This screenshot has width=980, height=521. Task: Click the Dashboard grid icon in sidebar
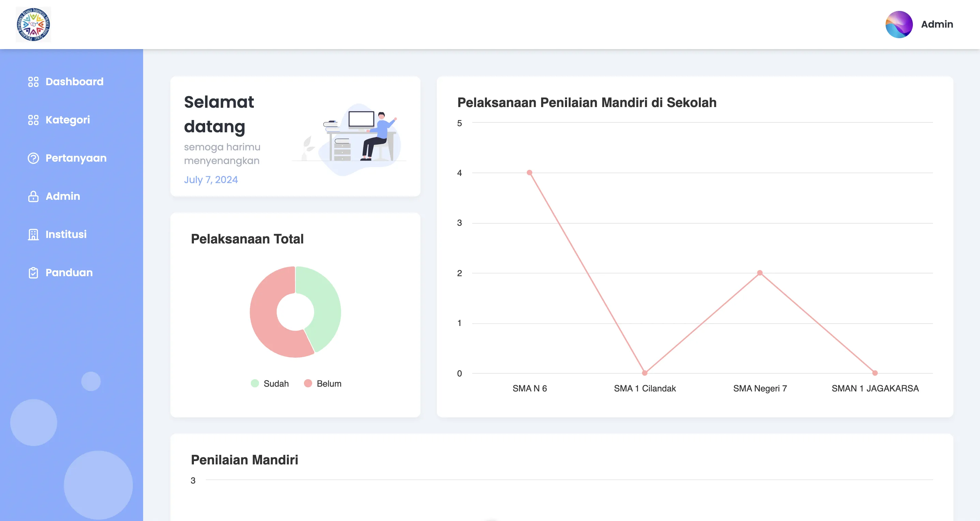click(x=33, y=81)
